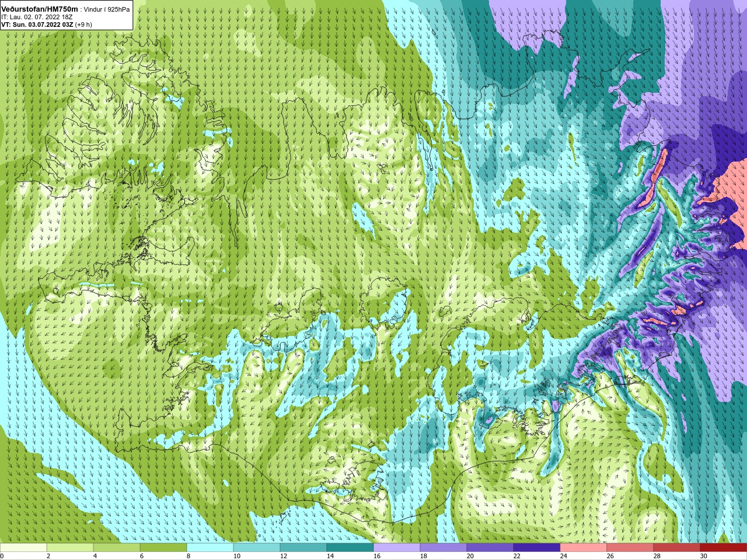This screenshot has width=747, height=560.
Task: Click the legend scale label '30'
Action: [704, 556]
